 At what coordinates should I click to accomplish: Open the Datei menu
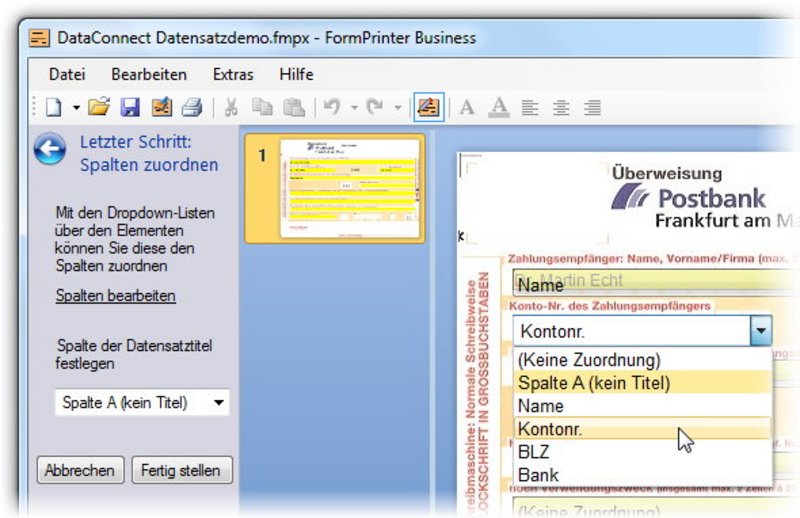(67, 75)
